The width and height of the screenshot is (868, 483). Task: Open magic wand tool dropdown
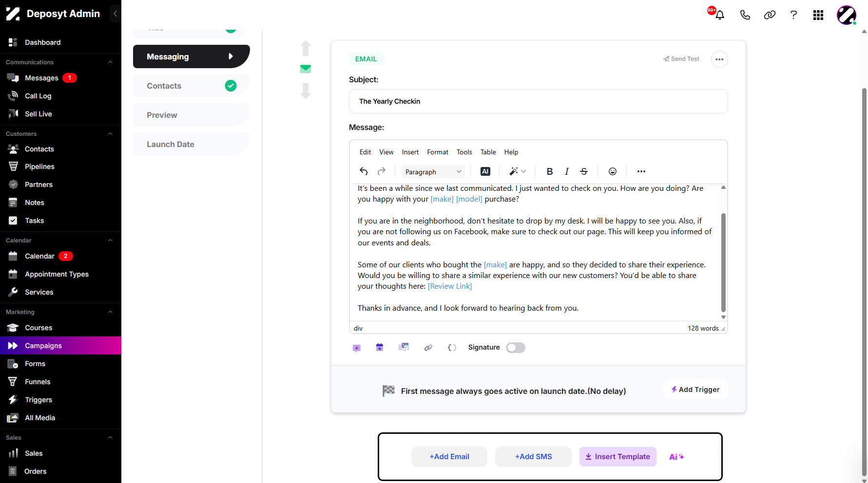518,171
